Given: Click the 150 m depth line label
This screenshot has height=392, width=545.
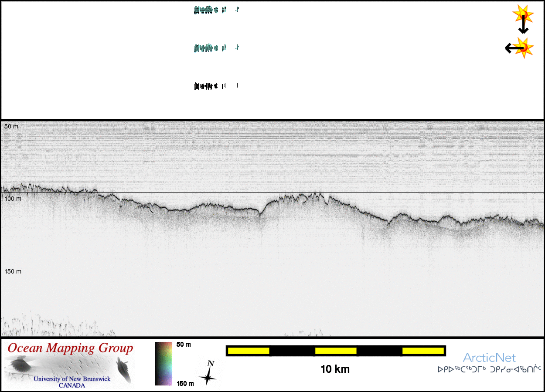Looking at the screenshot, I should pyautogui.click(x=13, y=271).
